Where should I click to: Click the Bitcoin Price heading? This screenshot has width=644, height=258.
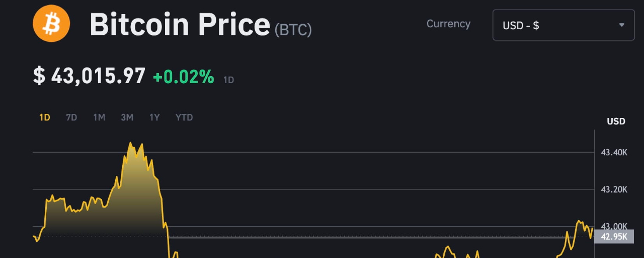coord(180,24)
